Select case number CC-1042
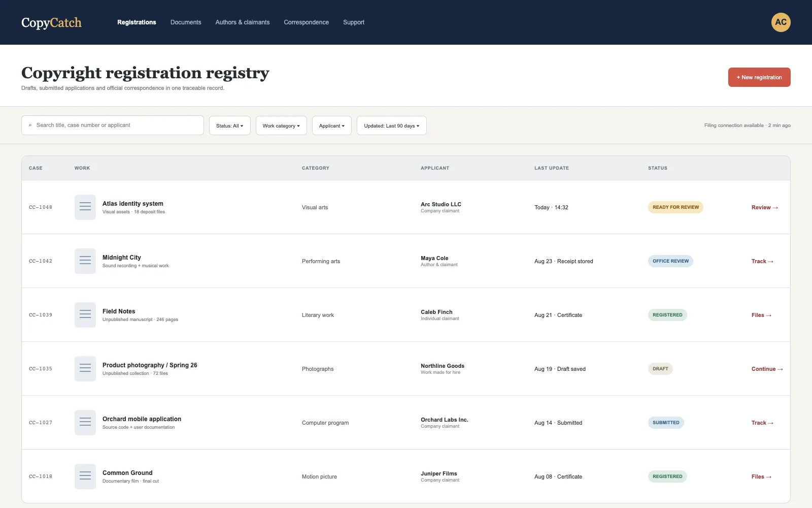This screenshot has width=812, height=508. tap(41, 261)
